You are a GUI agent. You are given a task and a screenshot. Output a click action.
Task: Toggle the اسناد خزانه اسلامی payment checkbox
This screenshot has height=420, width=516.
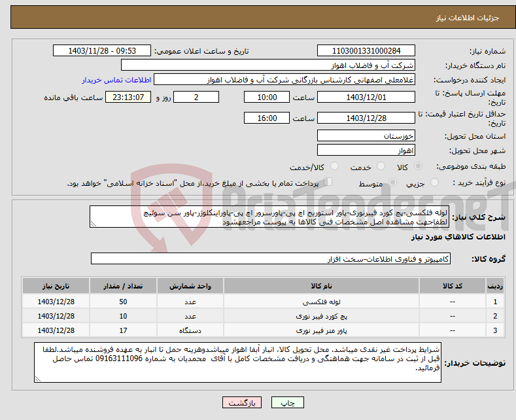(x=328, y=182)
